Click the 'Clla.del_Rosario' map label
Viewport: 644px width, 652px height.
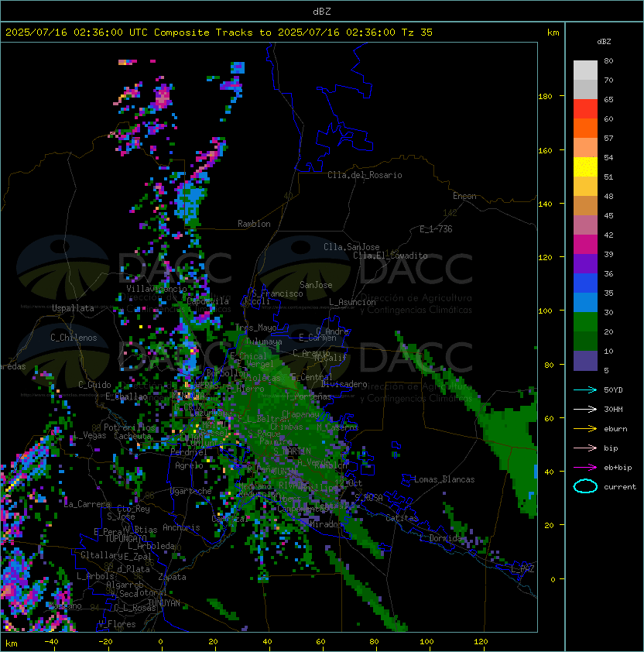click(x=365, y=175)
